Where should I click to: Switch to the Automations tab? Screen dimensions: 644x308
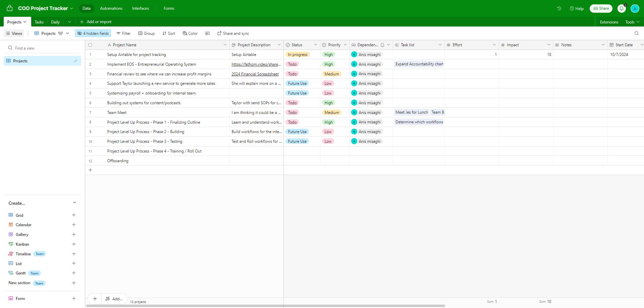(x=111, y=8)
